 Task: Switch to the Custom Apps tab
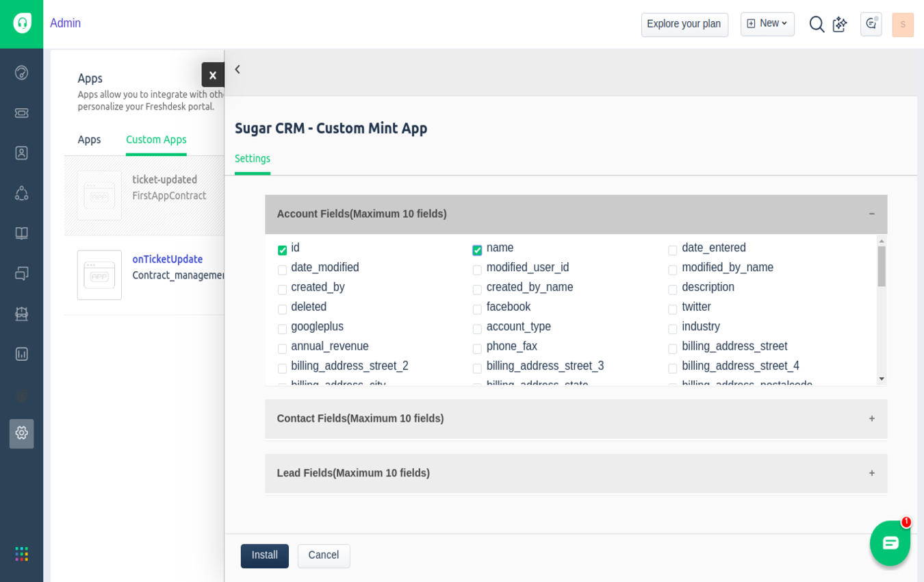pos(156,140)
